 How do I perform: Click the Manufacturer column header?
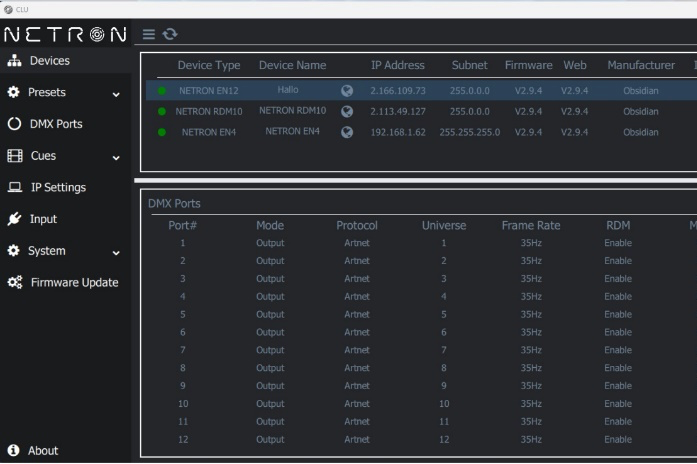pyautogui.click(x=641, y=65)
